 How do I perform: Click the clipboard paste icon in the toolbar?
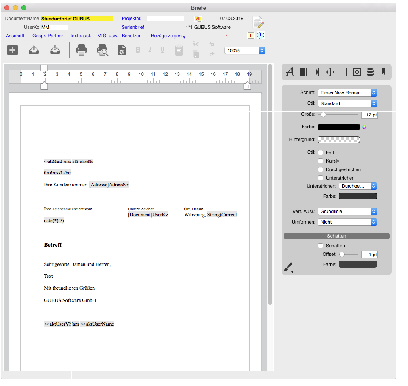point(179,50)
